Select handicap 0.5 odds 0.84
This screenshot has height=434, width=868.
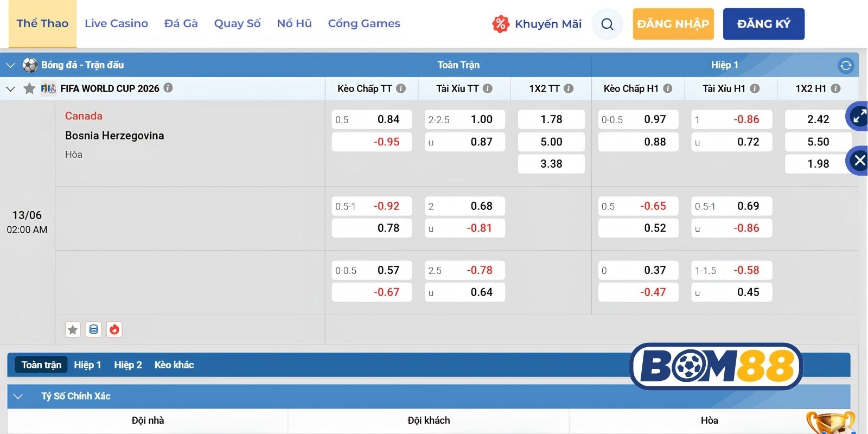[372, 119]
